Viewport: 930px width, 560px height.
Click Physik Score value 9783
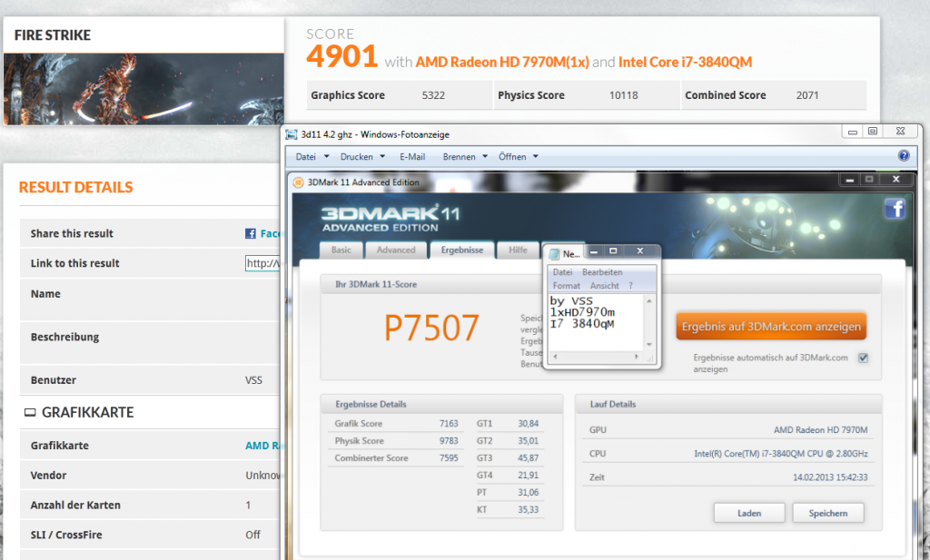tap(449, 441)
